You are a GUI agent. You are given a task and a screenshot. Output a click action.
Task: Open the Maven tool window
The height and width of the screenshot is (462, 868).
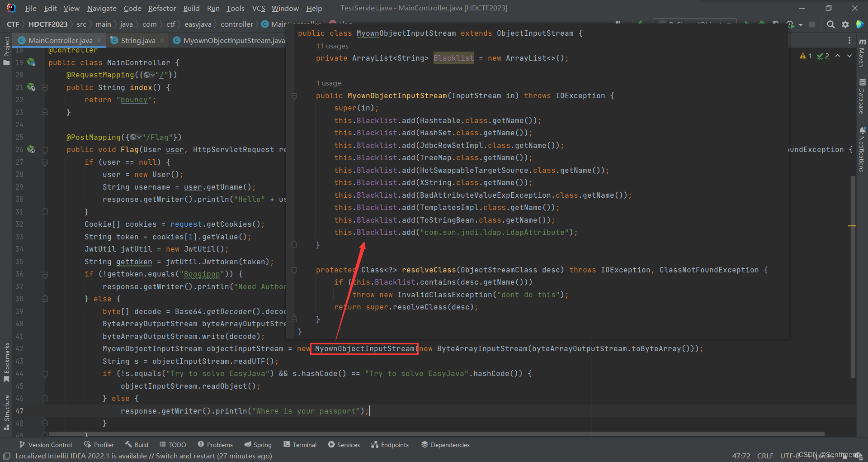[x=862, y=52]
